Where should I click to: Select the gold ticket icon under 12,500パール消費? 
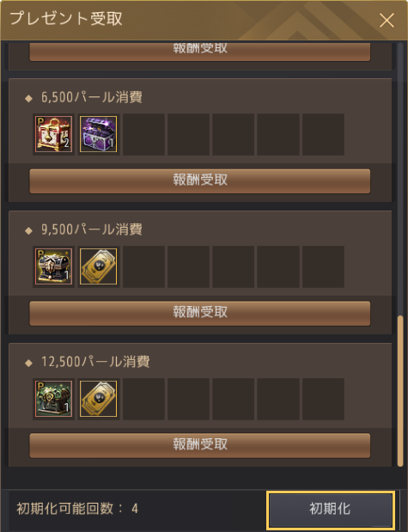99,399
